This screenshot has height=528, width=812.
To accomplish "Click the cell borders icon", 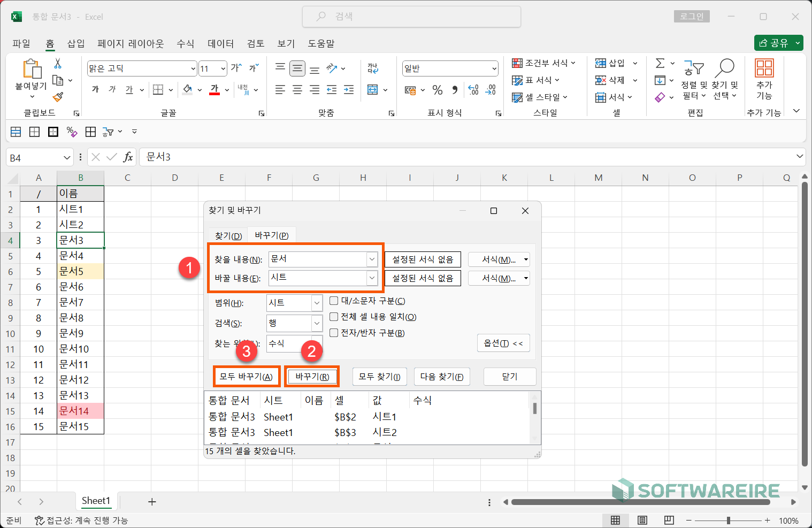I will [x=158, y=89].
